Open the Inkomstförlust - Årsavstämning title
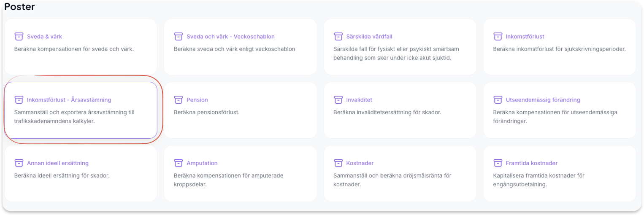This screenshot has width=644, height=215. pyautogui.click(x=69, y=100)
